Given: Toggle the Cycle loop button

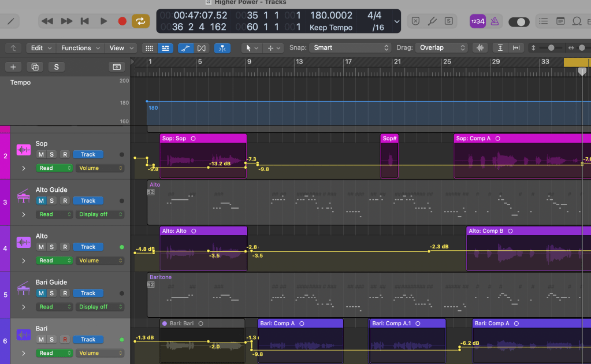Looking at the screenshot, I should 140,21.
